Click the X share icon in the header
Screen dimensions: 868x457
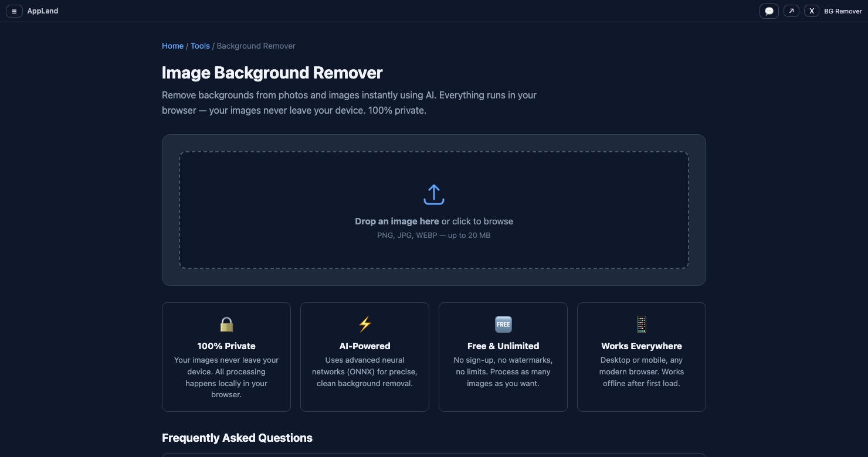click(812, 11)
